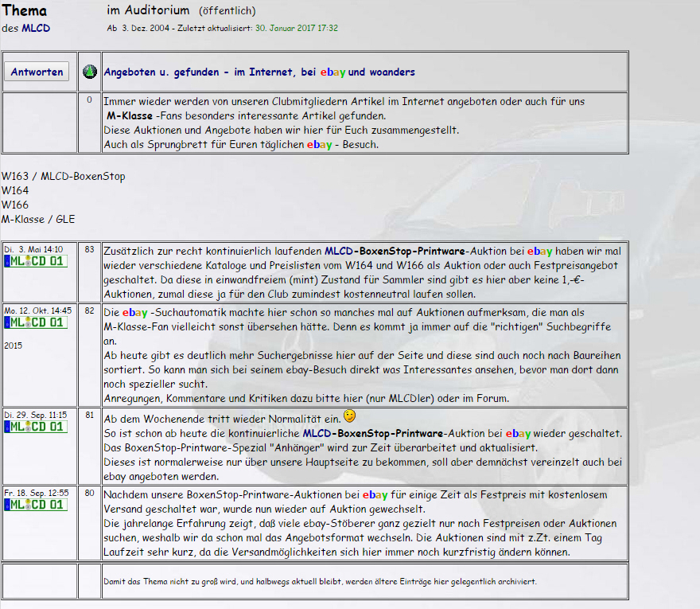This screenshot has height=609, width=700.
Task: Open MLCD-BoxenStop-Printware link in post 83
Action: [x=395, y=251]
